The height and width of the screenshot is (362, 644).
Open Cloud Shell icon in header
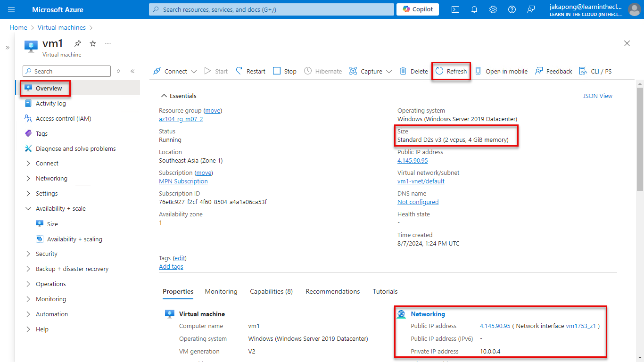pyautogui.click(x=455, y=9)
